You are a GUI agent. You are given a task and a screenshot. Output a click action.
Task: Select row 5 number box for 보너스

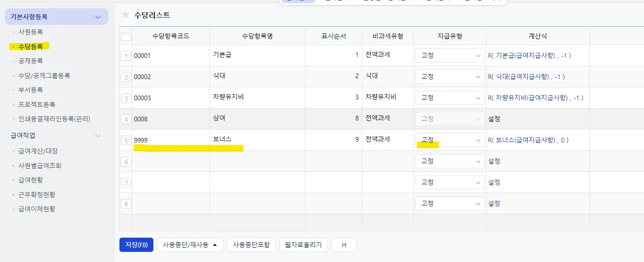(x=126, y=140)
